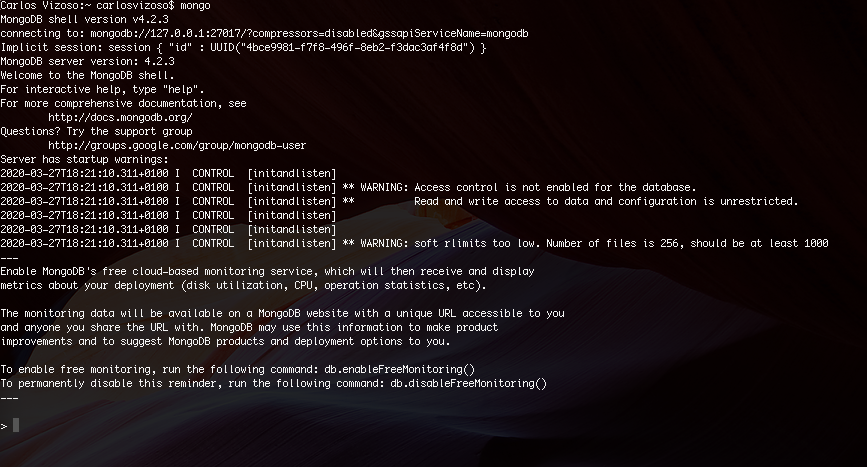
Task: Click the ">" mongo prompt symbol
Action: click(4, 426)
